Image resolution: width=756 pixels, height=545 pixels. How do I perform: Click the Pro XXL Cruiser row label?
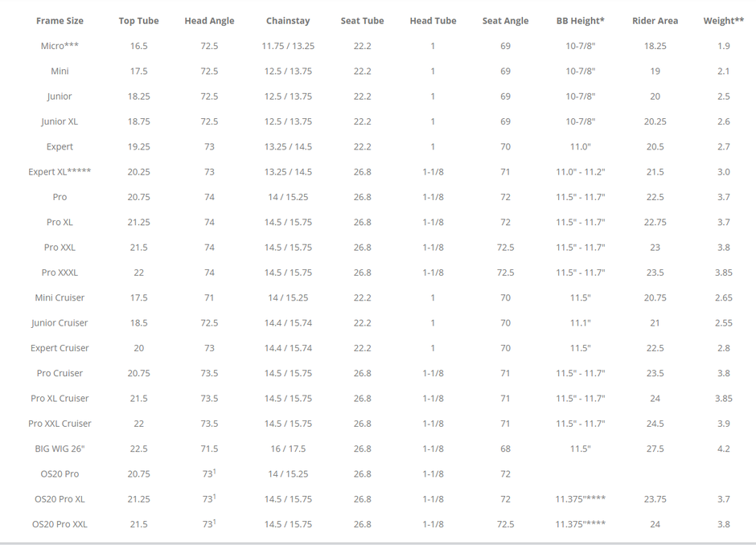click(60, 424)
